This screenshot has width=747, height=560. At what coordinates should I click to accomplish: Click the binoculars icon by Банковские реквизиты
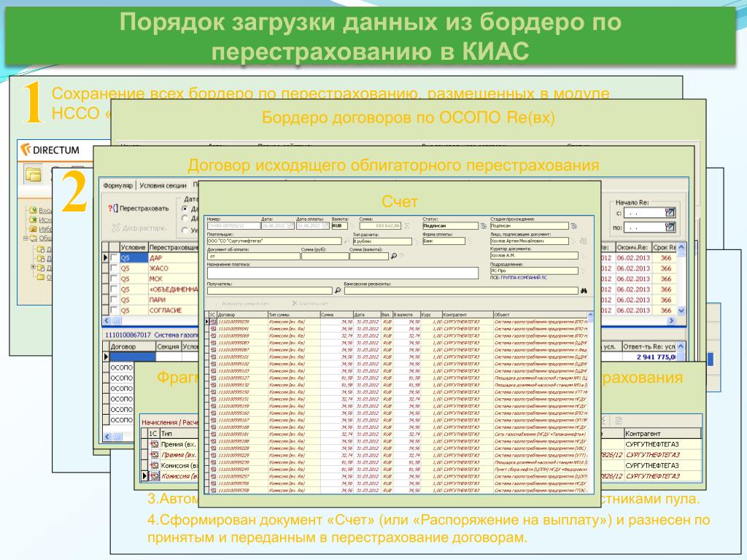(x=584, y=290)
